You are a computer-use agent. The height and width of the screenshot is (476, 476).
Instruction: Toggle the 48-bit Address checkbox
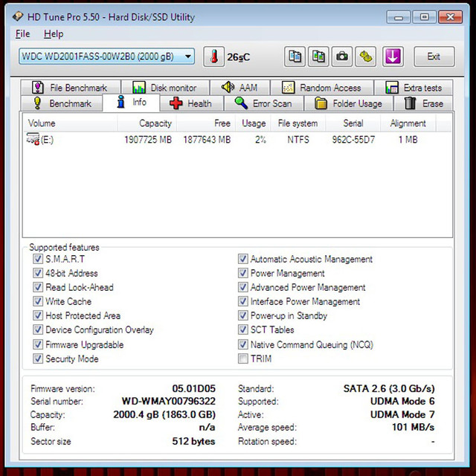point(38,273)
